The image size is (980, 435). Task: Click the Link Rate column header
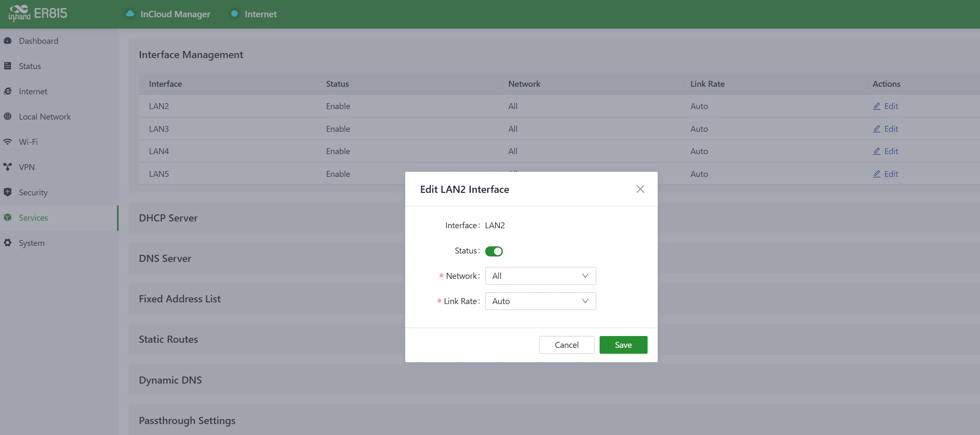[x=707, y=84]
